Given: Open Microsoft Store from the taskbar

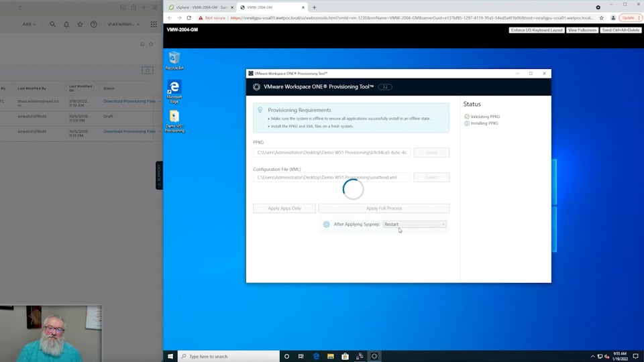Looking at the screenshot, I should 345,356.
